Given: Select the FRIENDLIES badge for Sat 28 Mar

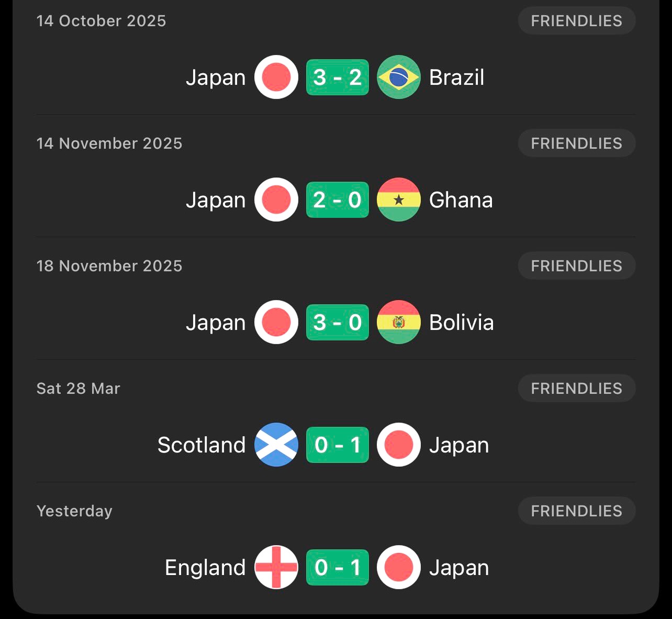Looking at the screenshot, I should tap(576, 388).
